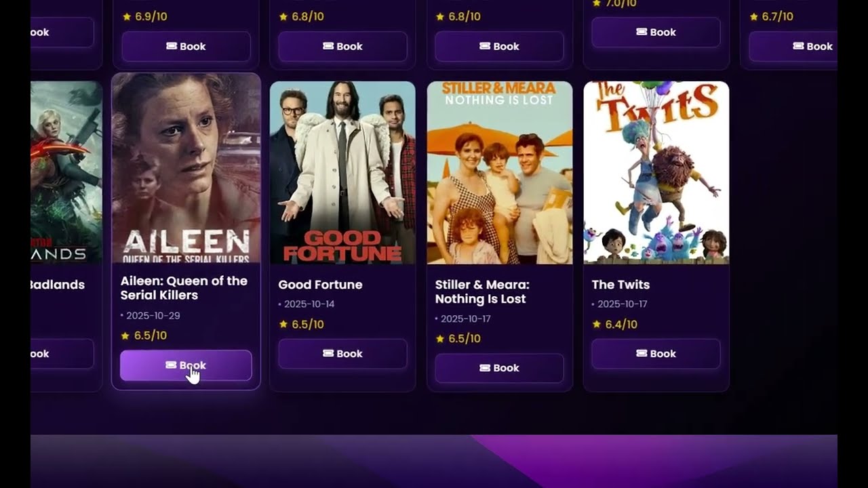Book The Twits movie

pos(656,354)
